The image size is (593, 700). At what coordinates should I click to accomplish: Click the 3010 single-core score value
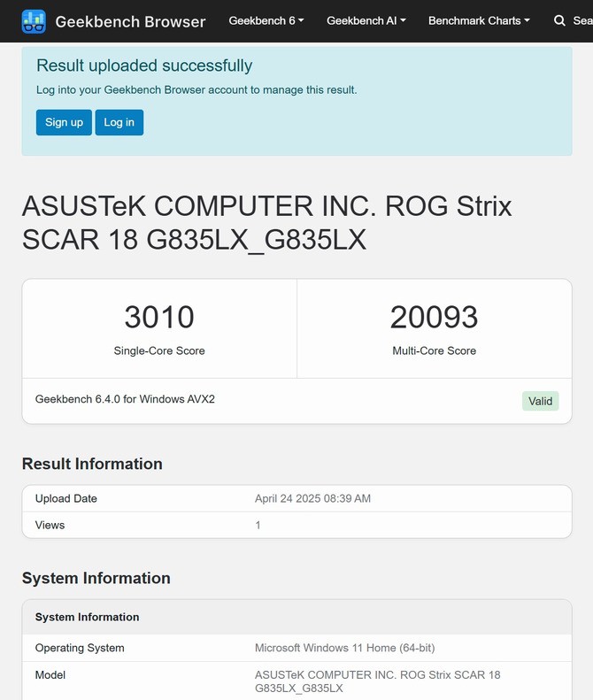[159, 317]
